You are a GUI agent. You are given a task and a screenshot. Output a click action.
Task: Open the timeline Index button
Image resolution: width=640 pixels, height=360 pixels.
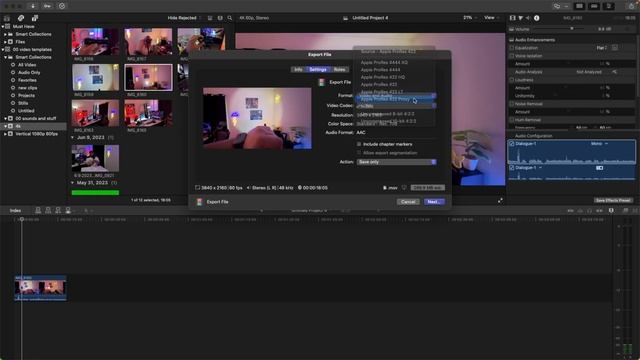[16, 211]
